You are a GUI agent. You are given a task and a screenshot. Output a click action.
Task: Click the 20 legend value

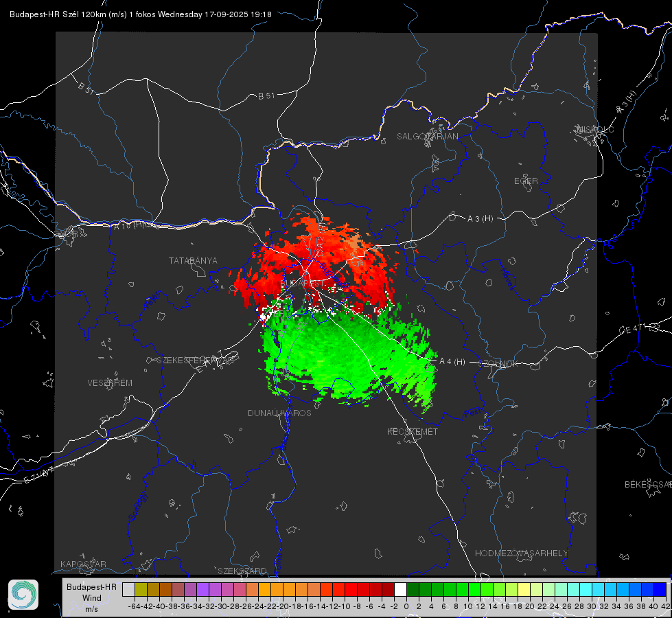(x=530, y=606)
